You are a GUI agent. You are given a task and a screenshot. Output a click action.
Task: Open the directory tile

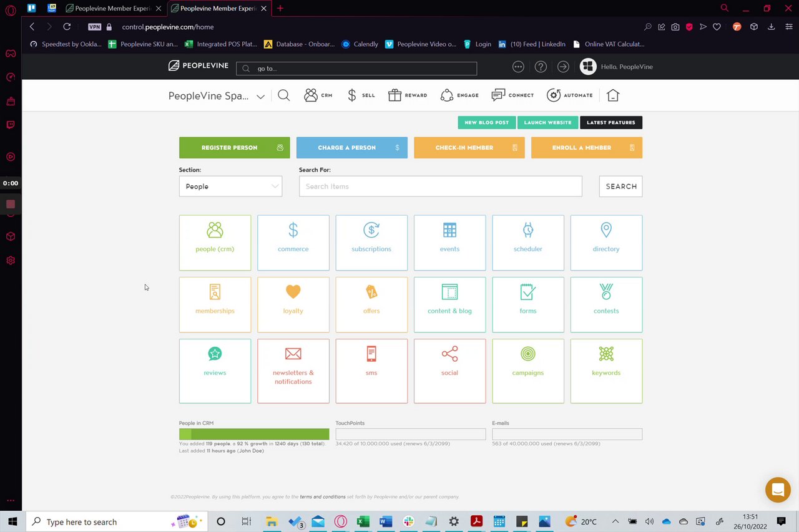606,243
